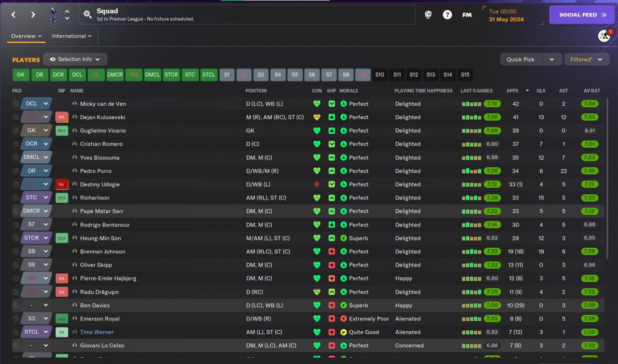618x364 pixels.
Task: Open the FM menu icon
Action: (x=467, y=14)
